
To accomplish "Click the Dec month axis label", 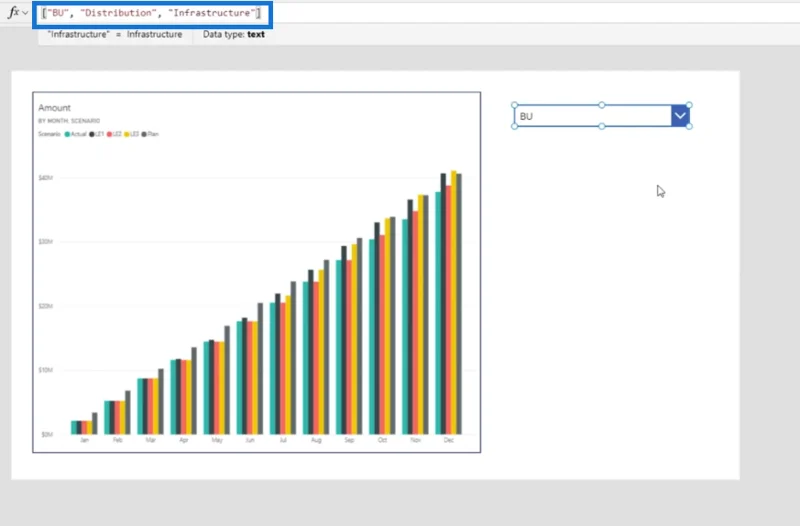I will (448, 440).
